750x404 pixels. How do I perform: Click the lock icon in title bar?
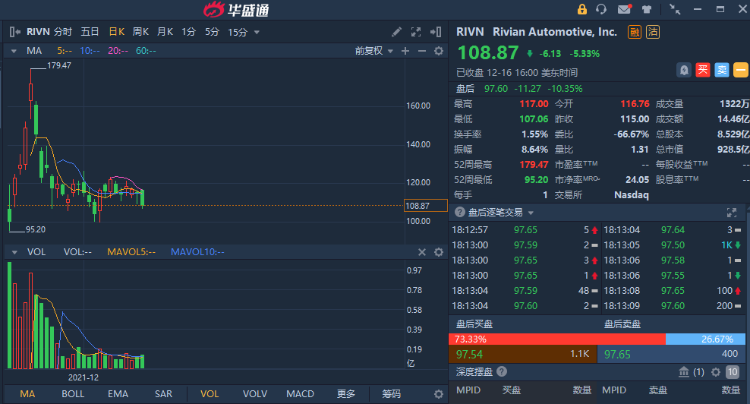point(582,9)
